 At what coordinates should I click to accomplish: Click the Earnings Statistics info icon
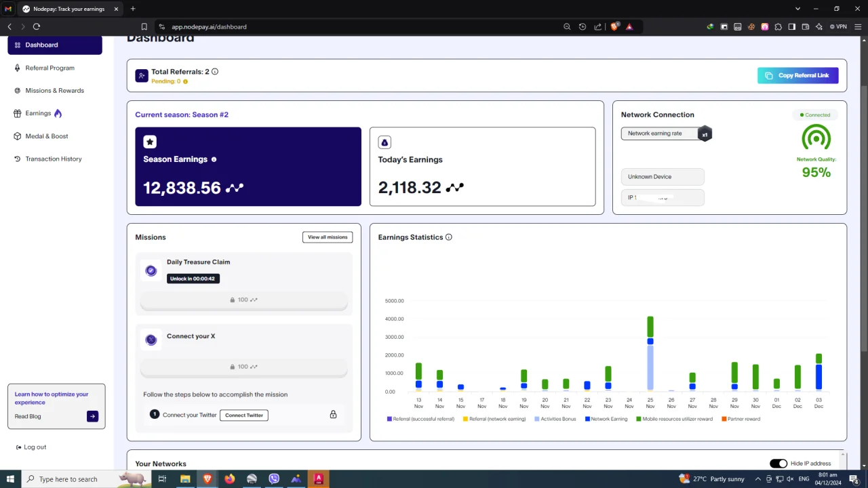(448, 237)
